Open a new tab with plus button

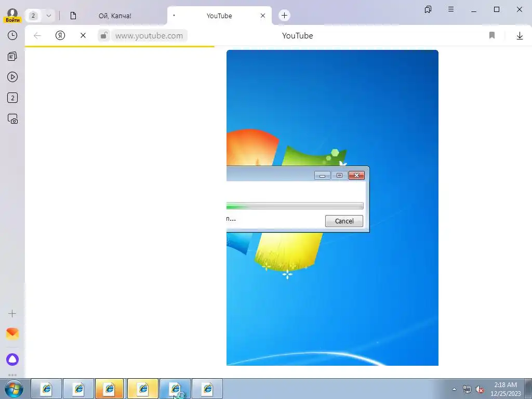click(x=284, y=15)
